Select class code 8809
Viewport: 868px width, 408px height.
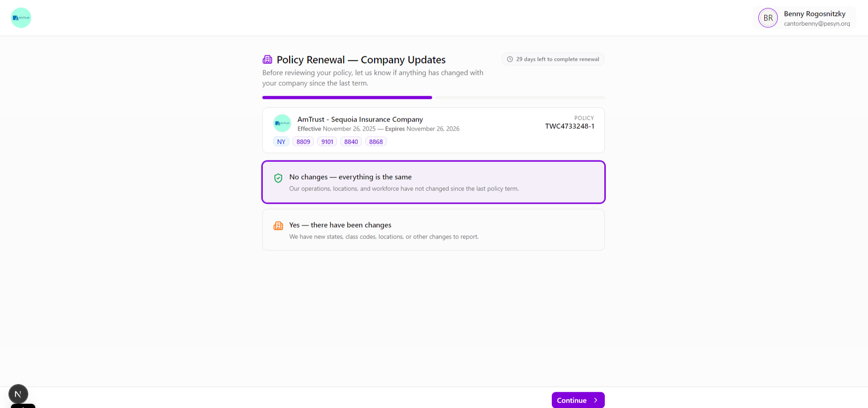(x=303, y=141)
